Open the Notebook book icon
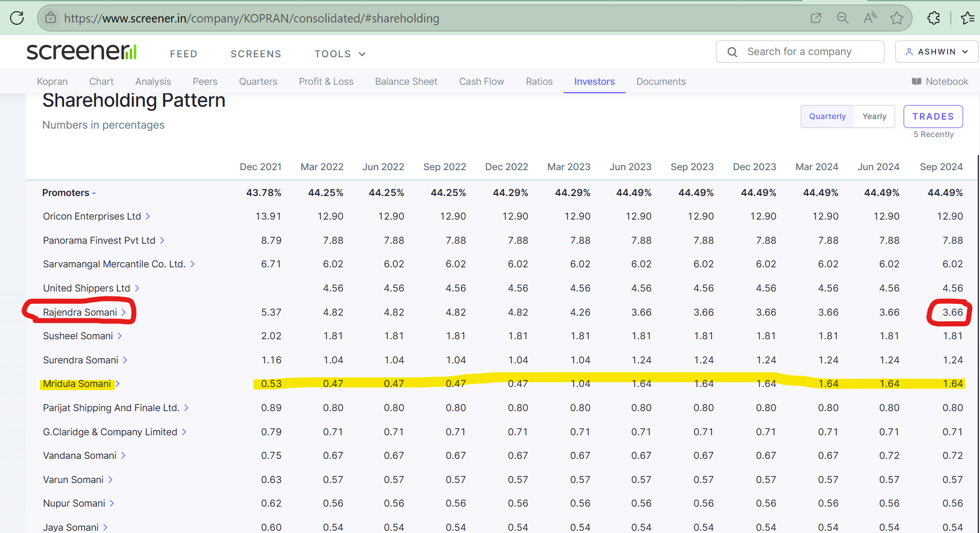Screen dimensions: 980x533 coord(917,81)
